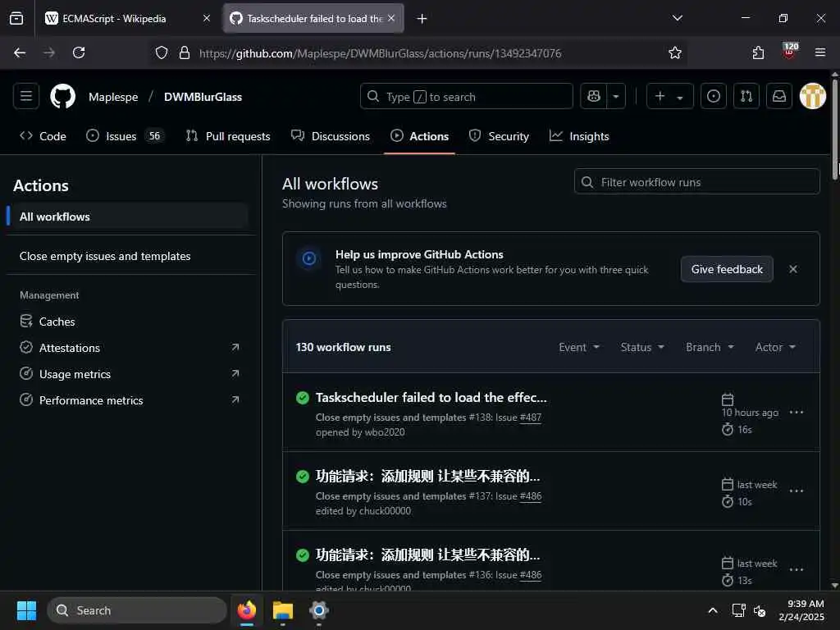The image size is (840, 630).
Task: Open the GitHub side navigation hamburger menu
Action: (25, 97)
